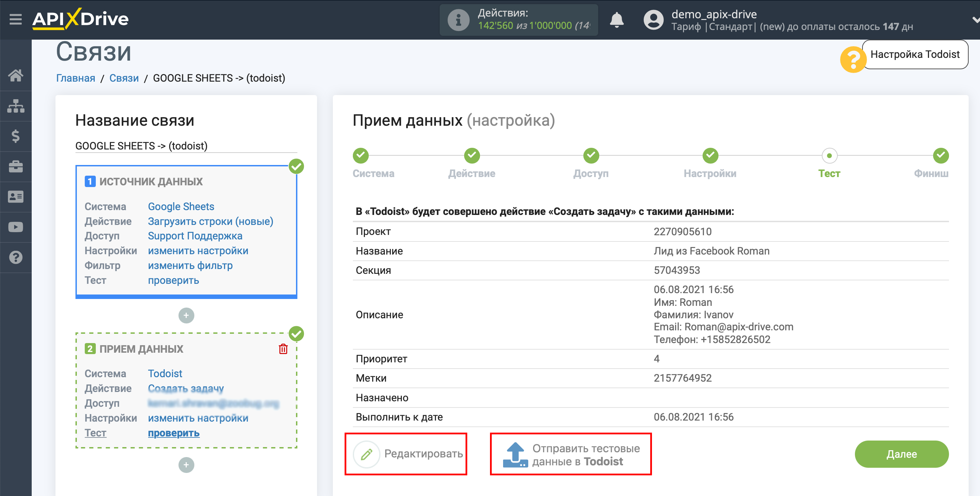
Task: Open billing dollar sidebar icon
Action: click(16, 136)
